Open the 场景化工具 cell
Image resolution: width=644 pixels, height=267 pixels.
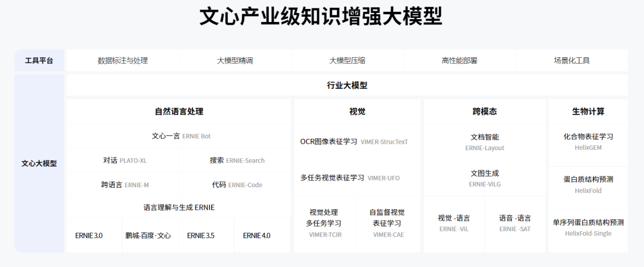pyautogui.click(x=572, y=61)
